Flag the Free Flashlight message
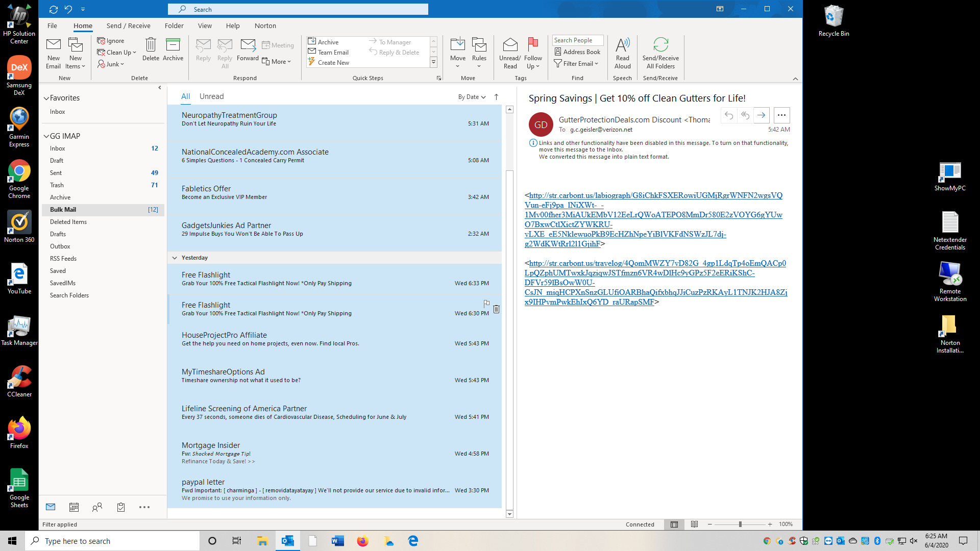The height and width of the screenshot is (551, 980). click(x=486, y=304)
